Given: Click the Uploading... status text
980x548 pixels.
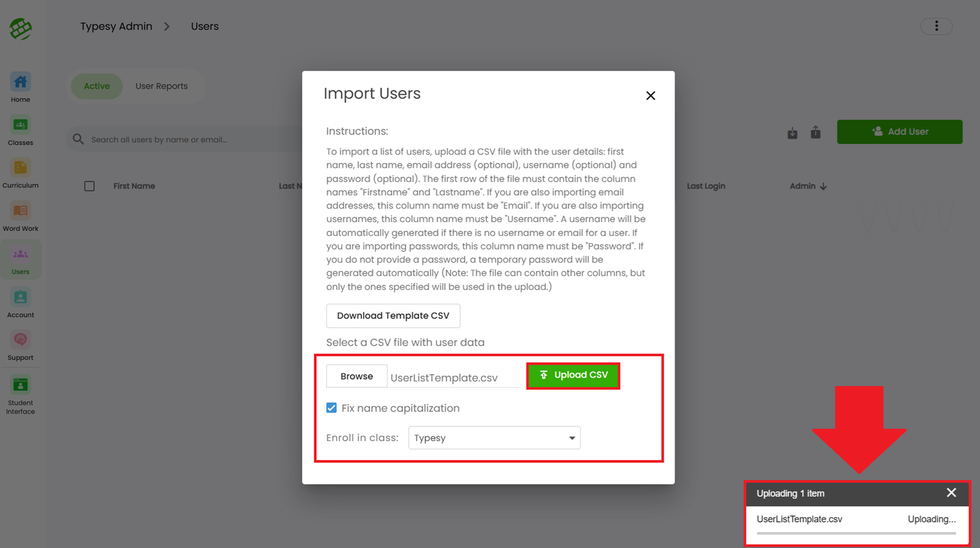Looking at the screenshot, I should coord(931,519).
